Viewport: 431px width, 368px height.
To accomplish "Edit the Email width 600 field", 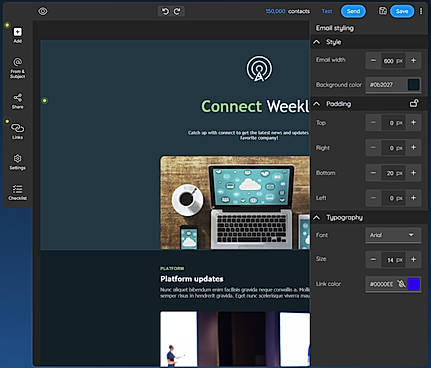I will 393,61.
